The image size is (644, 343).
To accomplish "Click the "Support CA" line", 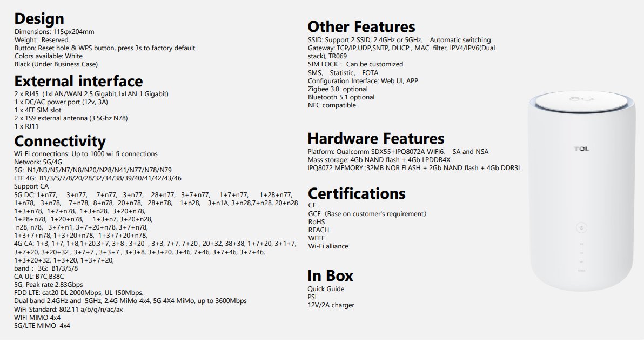I will click(x=31, y=186).
